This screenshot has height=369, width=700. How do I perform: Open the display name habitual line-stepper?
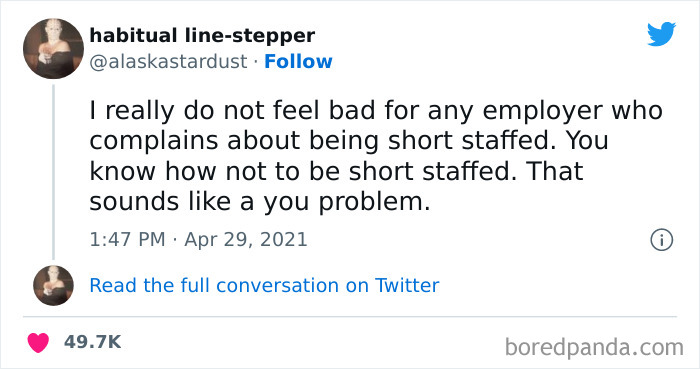pyautogui.click(x=202, y=36)
